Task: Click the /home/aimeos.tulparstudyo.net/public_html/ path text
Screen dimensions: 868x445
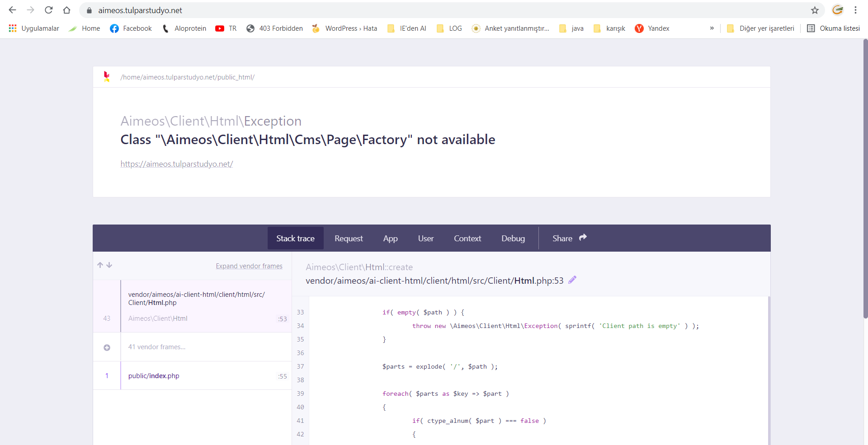Action: 188,77
